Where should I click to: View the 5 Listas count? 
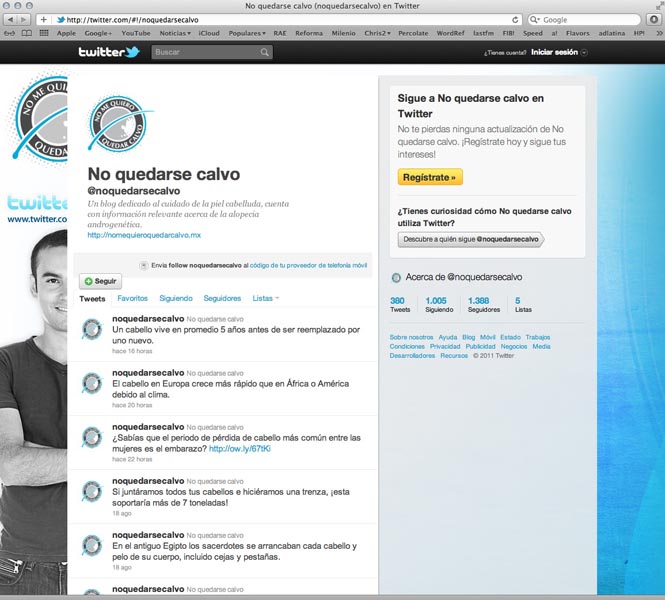pos(523,304)
